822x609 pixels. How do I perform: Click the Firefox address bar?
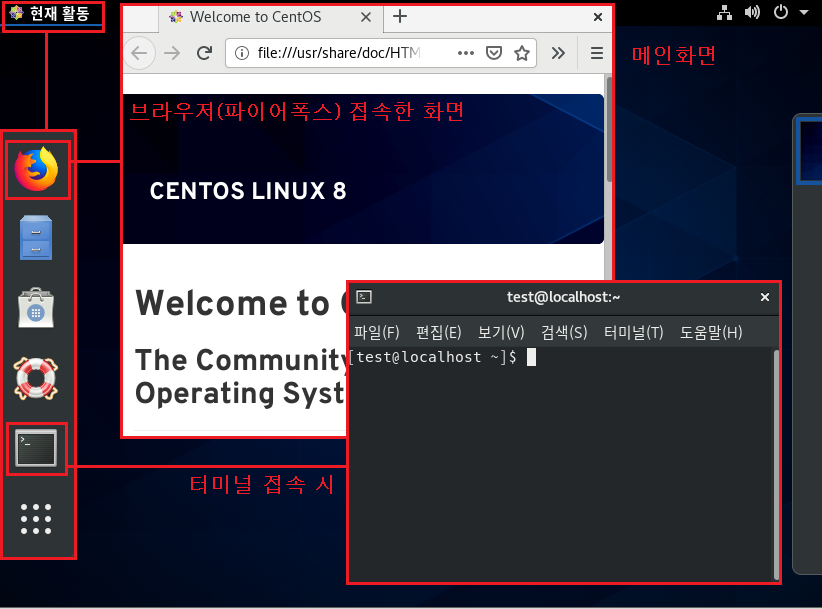click(381, 53)
